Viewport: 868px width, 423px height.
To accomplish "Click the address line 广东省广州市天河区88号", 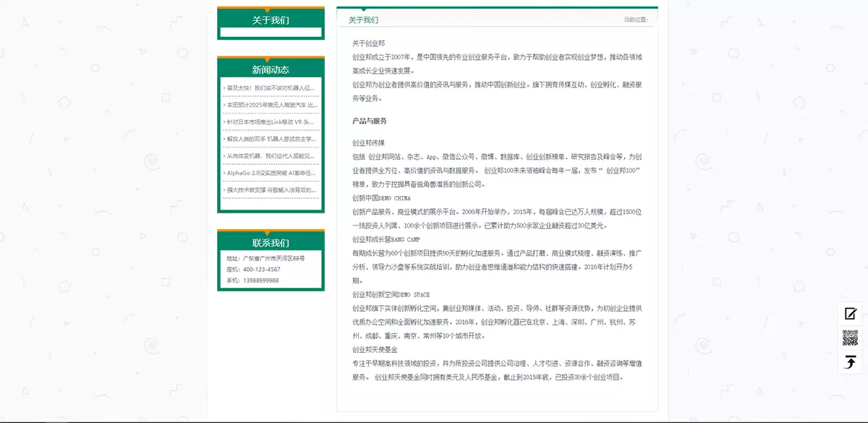I will click(x=265, y=258).
